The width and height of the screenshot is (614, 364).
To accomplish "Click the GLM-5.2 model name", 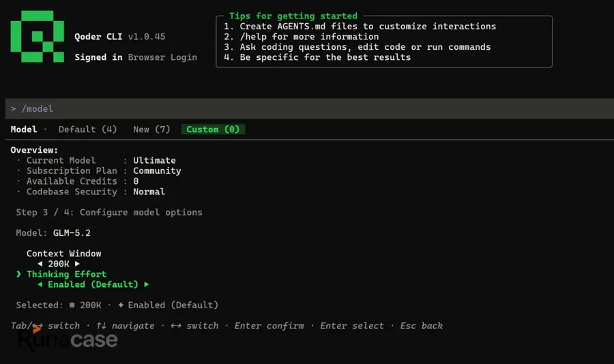I will coord(72,233).
